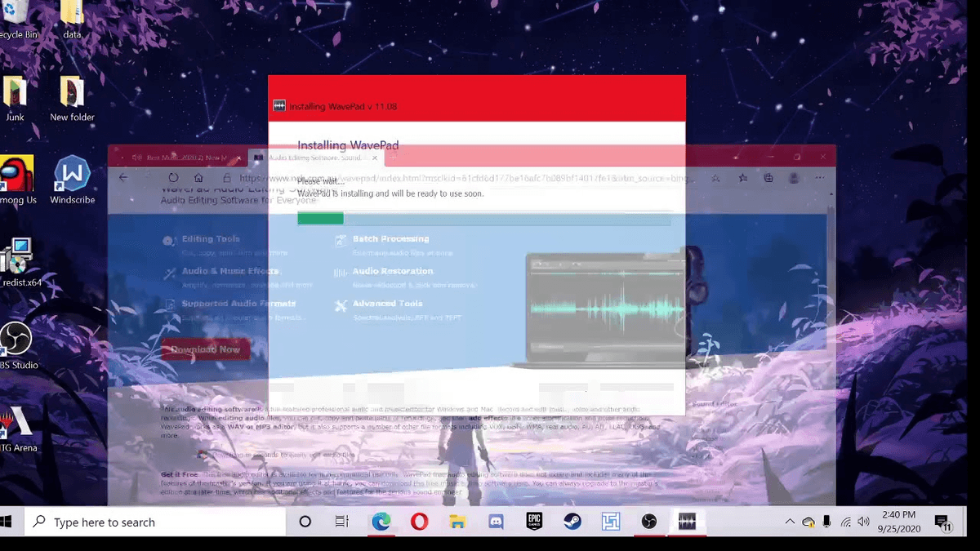Show hidden system tray icons
Image resolution: width=980 pixels, height=551 pixels.
pyautogui.click(x=790, y=522)
